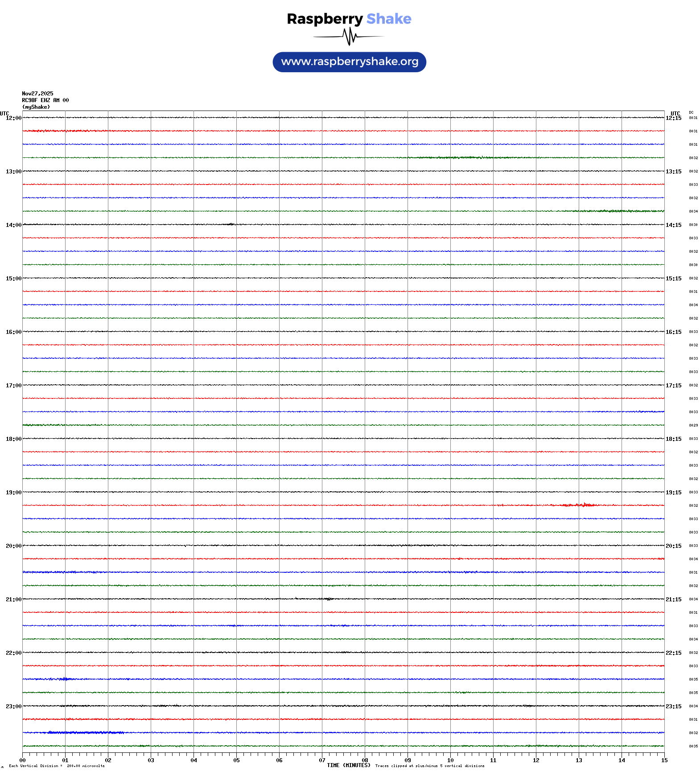Click the vertical division microvolts scale note

point(57,766)
